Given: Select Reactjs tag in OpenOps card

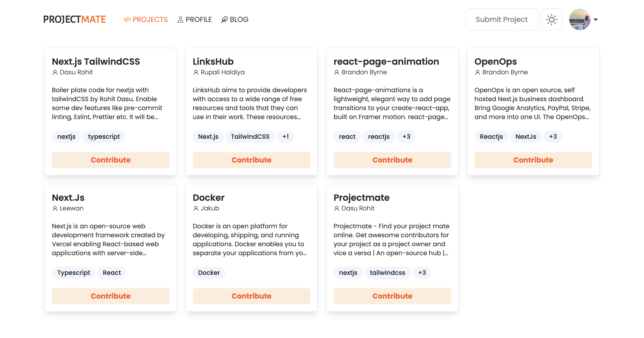Looking at the screenshot, I should tap(491, 137).
